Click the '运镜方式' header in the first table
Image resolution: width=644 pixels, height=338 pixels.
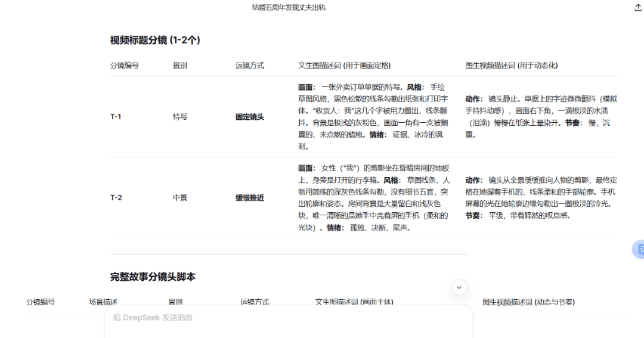tap(250, 66)
